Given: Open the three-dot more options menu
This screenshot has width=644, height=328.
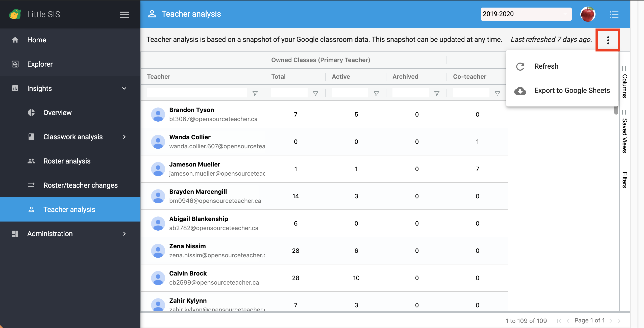Looking at the screenshot, I should point(608,40).
